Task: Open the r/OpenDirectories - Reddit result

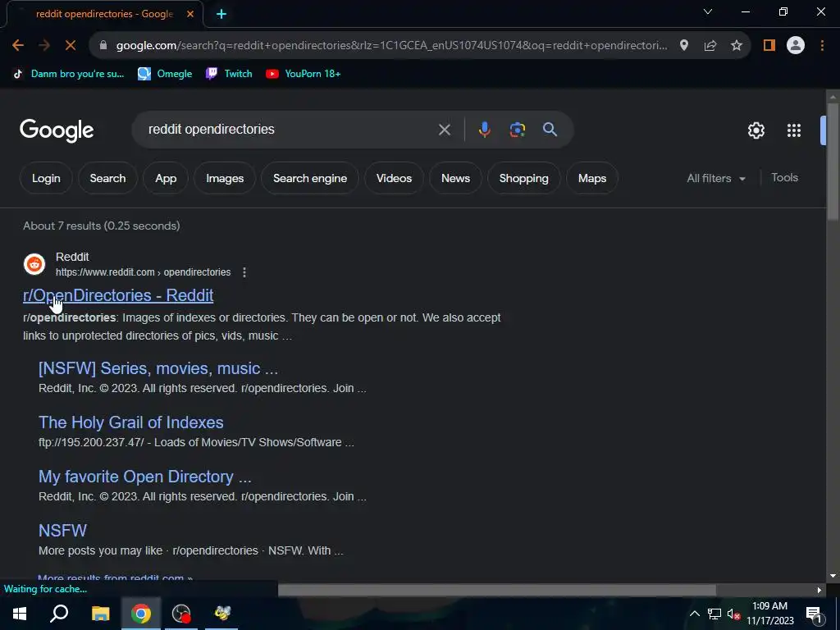Action: (x=118, y=295)
